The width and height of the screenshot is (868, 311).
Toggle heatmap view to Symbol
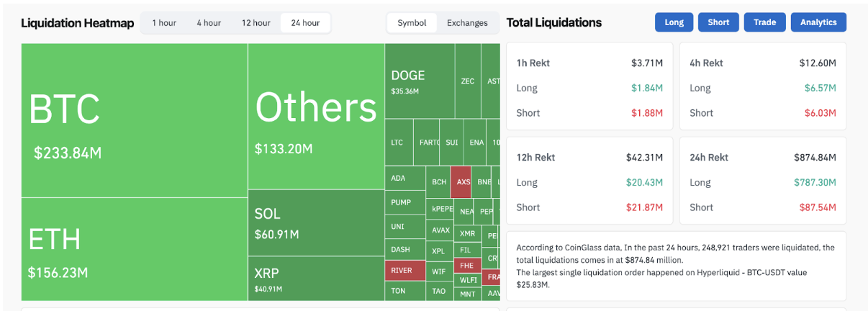[412, 23]
